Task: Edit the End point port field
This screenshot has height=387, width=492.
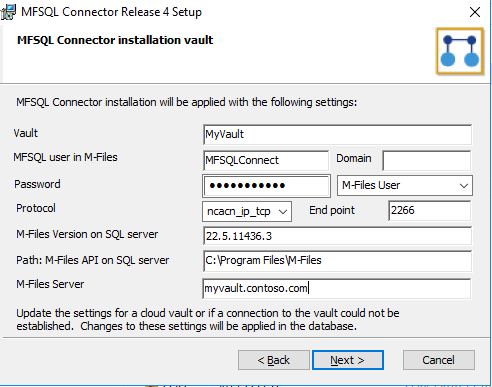Action: (430, 211)
